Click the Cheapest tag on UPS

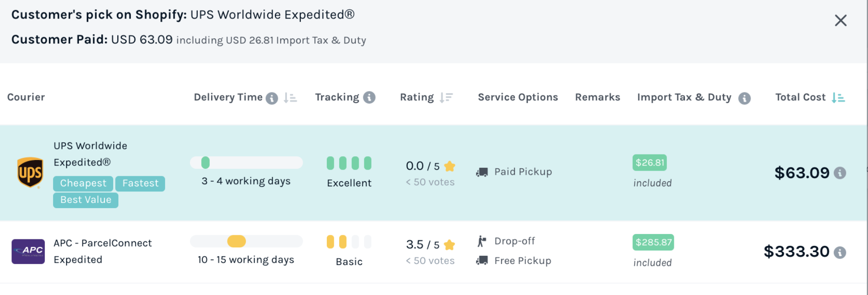pyautogui.click(x=83, y=184)
